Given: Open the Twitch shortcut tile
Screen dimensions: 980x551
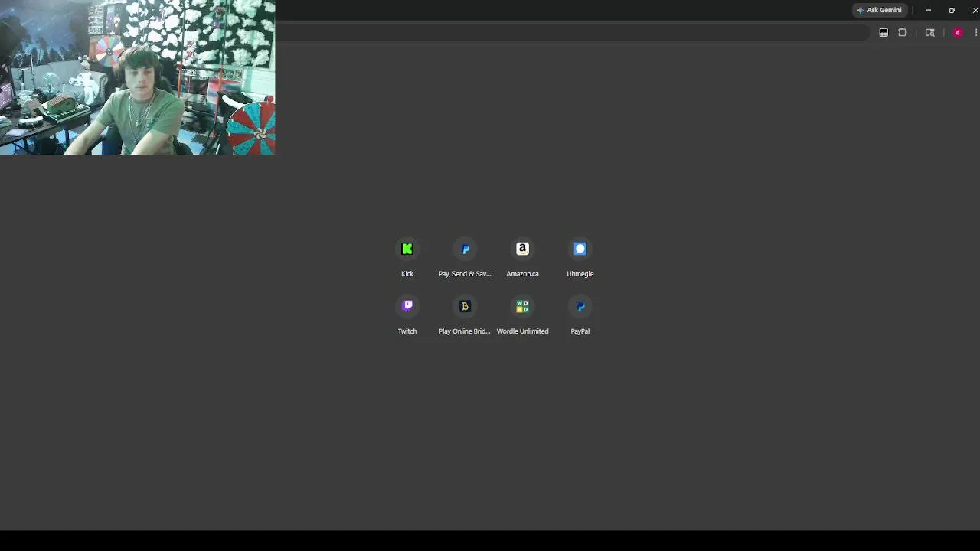Looking at the screenshot, I should coord(407,315).
